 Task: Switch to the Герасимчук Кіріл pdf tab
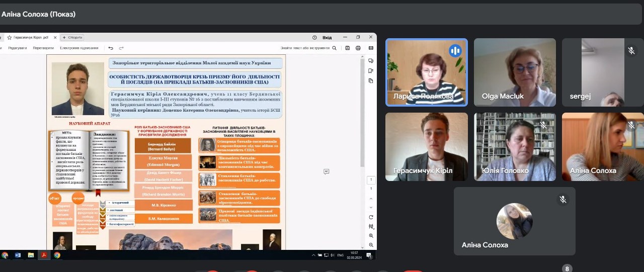click(30, 37)
